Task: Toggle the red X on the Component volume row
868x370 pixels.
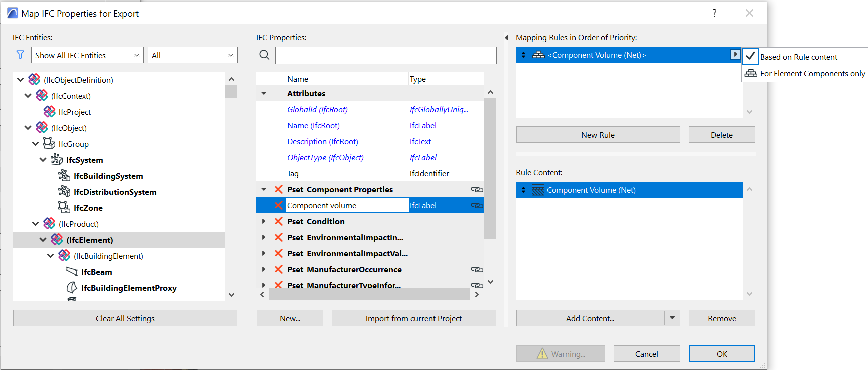Action: (279, 205)
